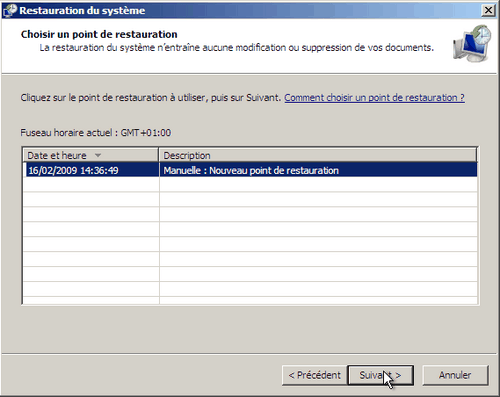Open the 'Comment choisir un point de restauration ?' link
Image resolution: width=500 pixels, height=397 pixels.
tap(374, 98)
